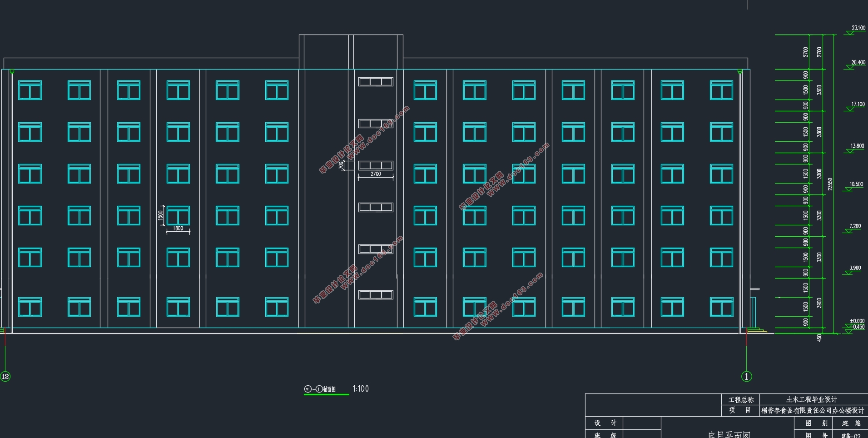Select the 23.100 elevation label

point(858,28)
